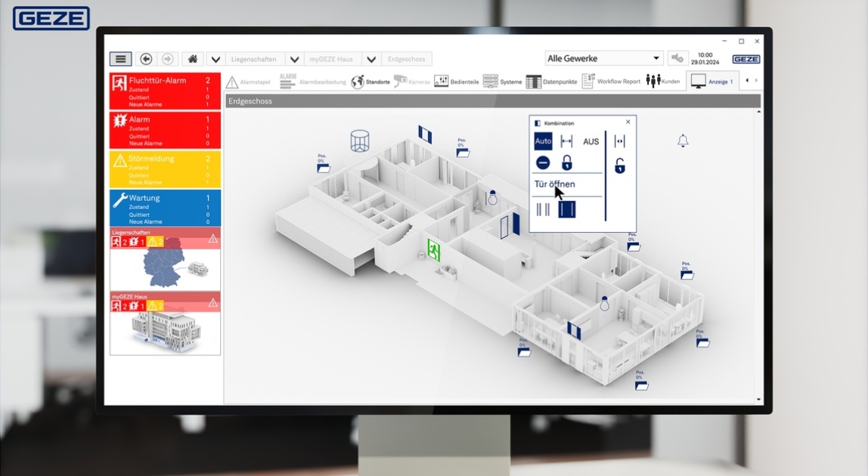Open the red Alarm tile

pos(165,130)
